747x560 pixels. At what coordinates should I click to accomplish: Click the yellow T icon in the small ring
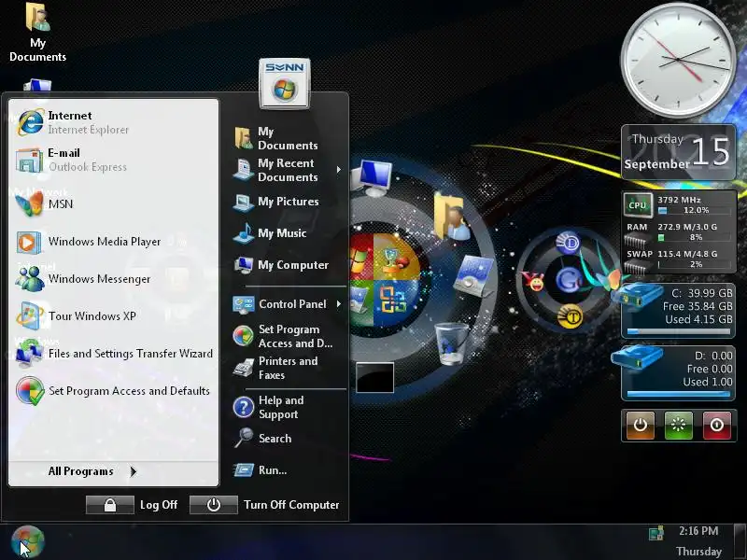571,316
